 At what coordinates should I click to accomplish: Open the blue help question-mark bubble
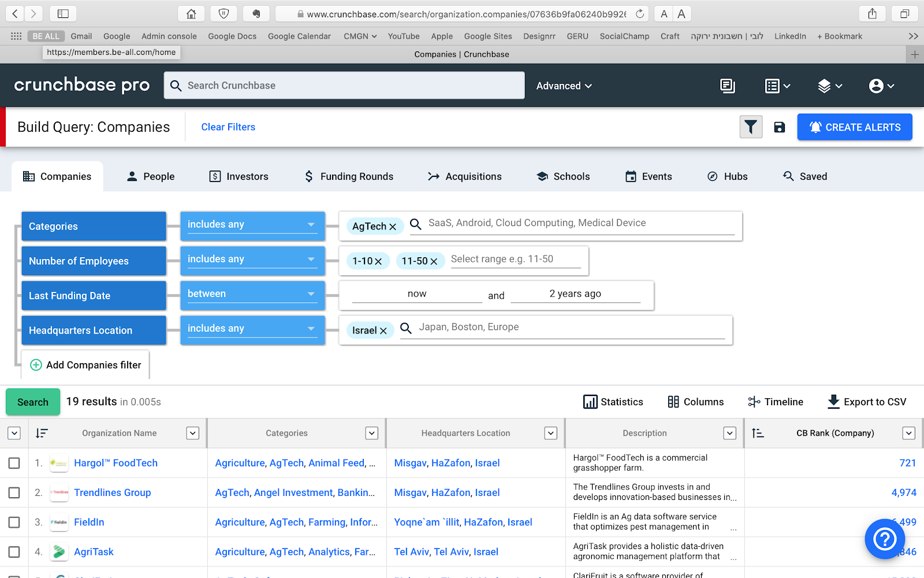coord(884,539)
